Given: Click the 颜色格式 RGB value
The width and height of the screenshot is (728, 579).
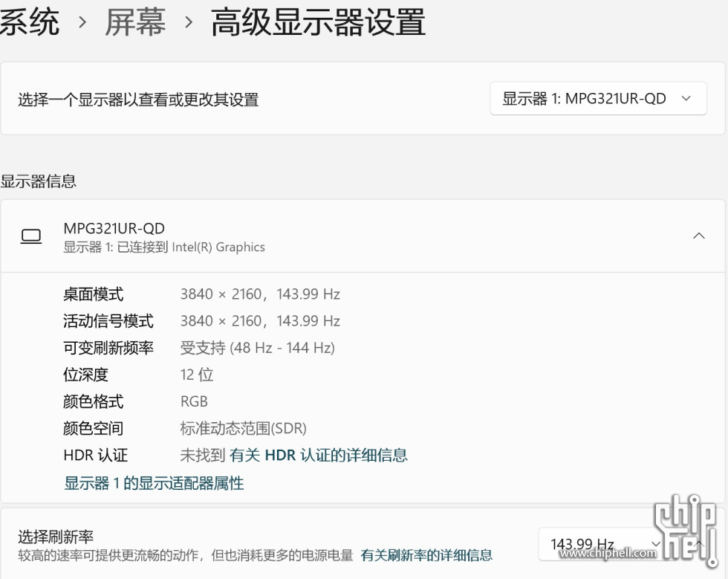Looking at the screenshot, I should (194, 401).
